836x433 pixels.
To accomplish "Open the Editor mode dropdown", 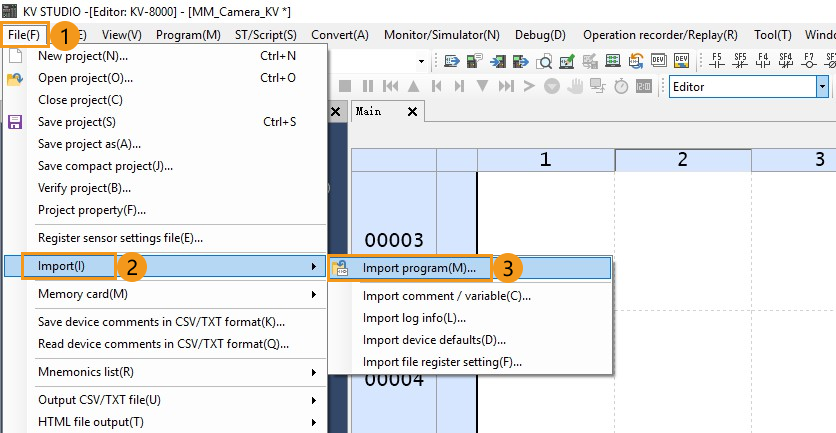I will (823, 86).
